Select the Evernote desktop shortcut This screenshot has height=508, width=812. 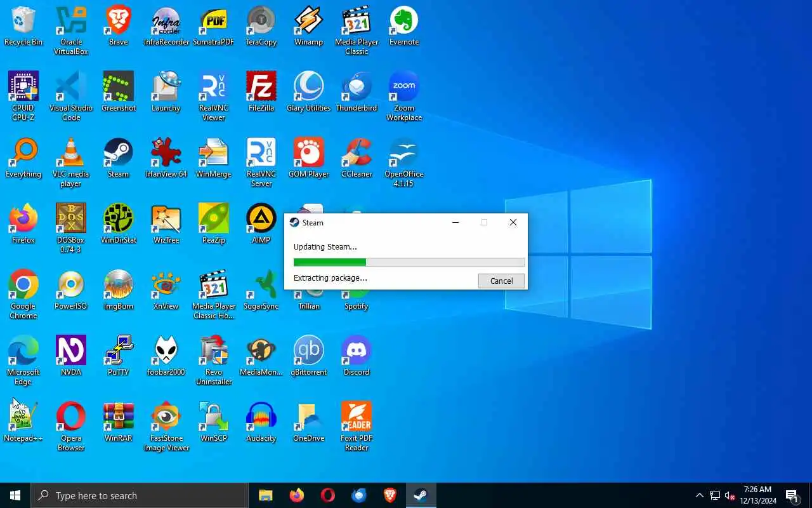pos(404,26)
